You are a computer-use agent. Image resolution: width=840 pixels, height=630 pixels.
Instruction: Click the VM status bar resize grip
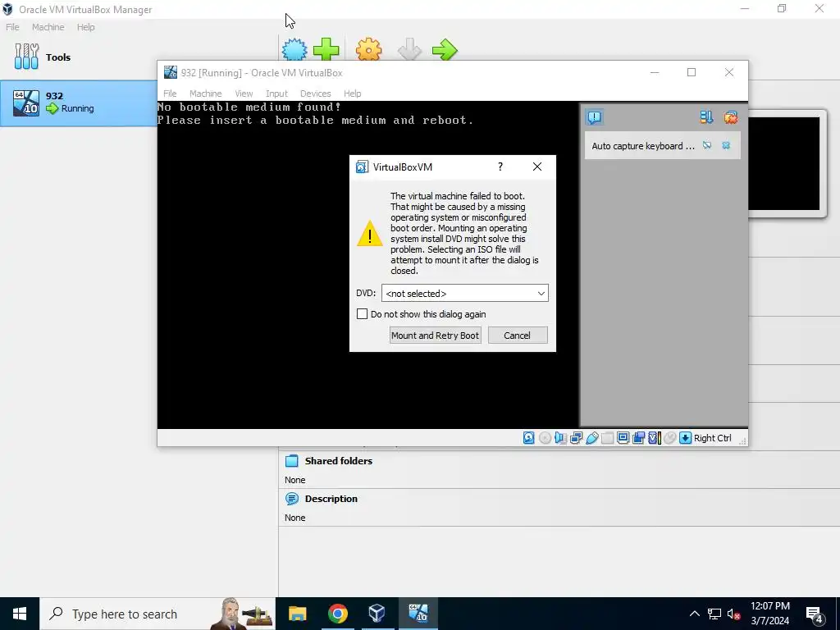point(742,441)
